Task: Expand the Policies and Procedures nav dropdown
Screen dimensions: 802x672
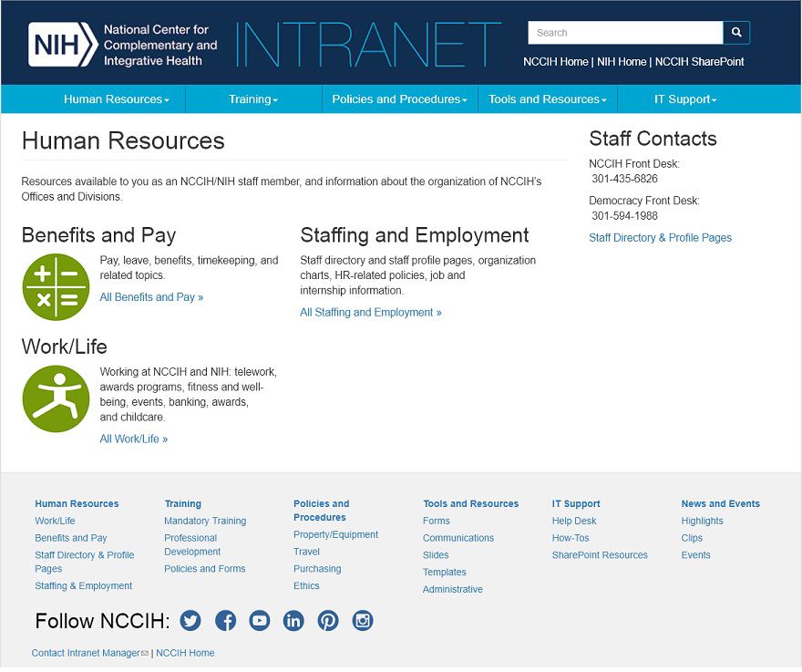Action: click(399, 98)
